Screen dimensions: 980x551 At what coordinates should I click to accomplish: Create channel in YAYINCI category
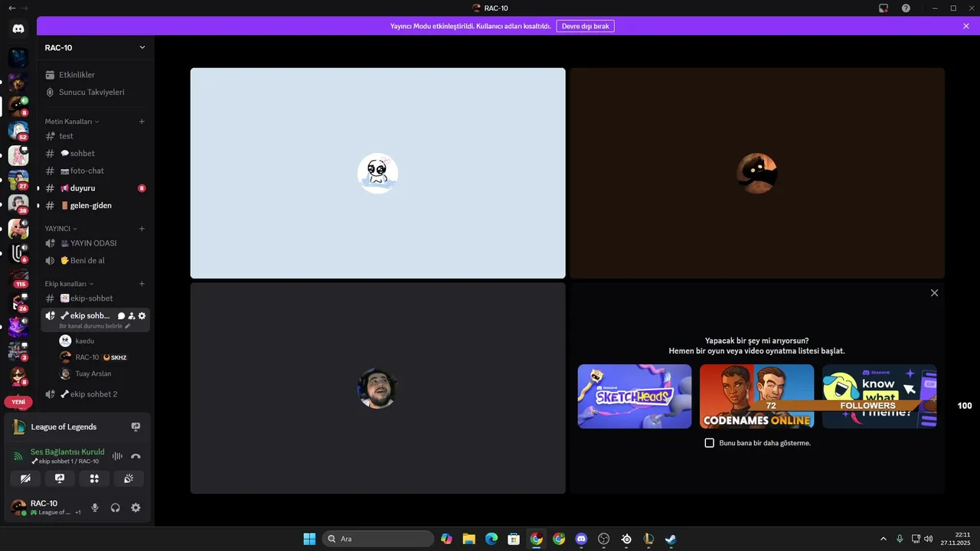point(142,229)
